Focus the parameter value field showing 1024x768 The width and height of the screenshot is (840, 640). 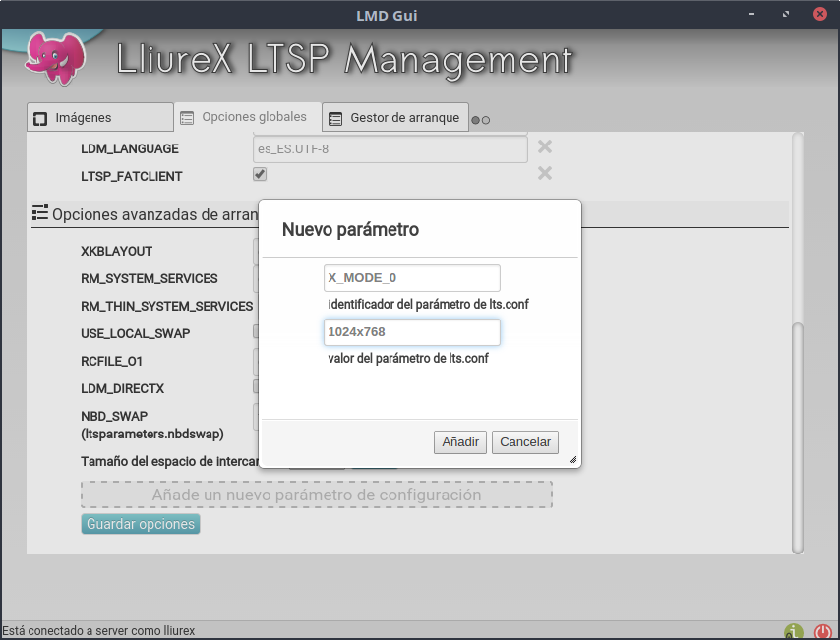coord(411,332)
